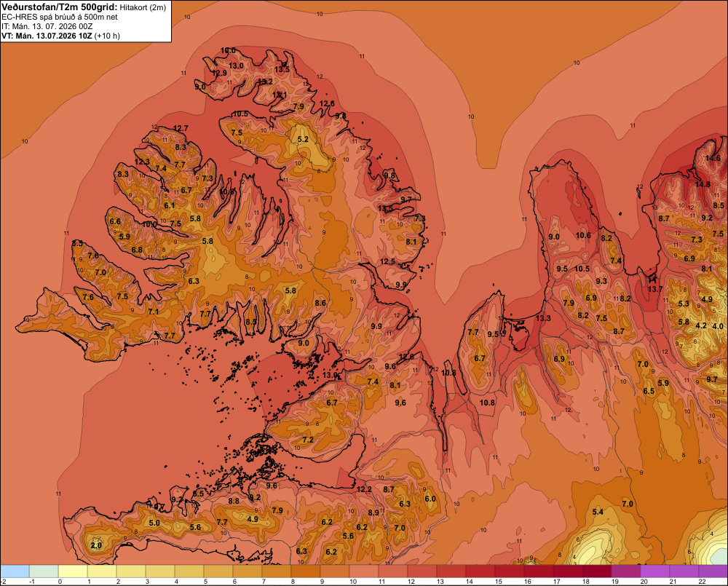Screen dimensions: 728x586
Task: Choose the dark red 17 to 18 legend swatch
Action: [x=568, y=571]
